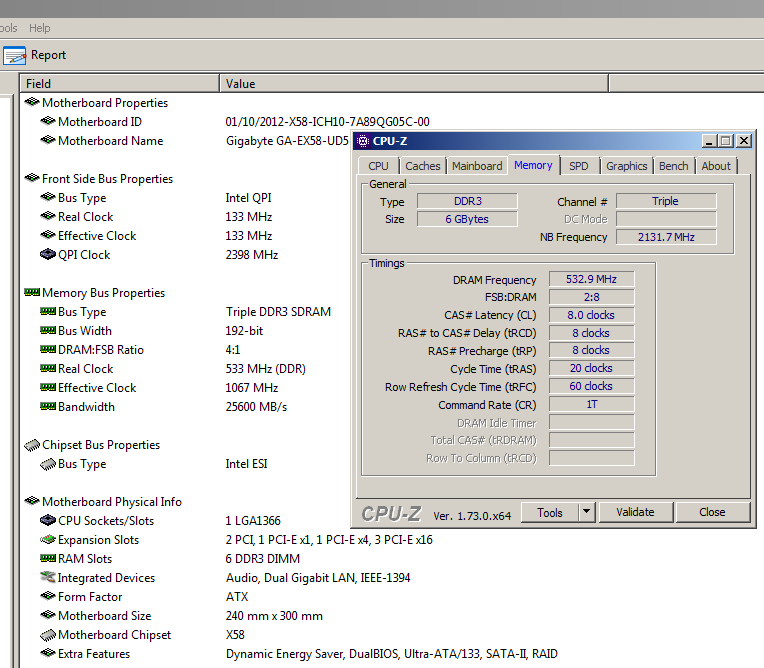Switch to the Caches tab in CPU-Z

tap(422, 166)
